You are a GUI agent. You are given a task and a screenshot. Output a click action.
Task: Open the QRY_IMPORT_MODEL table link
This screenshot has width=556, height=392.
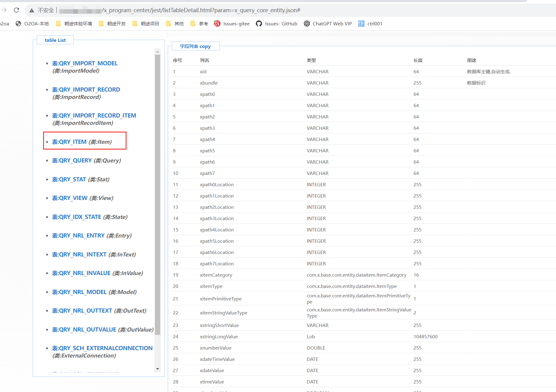tap(85, 63)
